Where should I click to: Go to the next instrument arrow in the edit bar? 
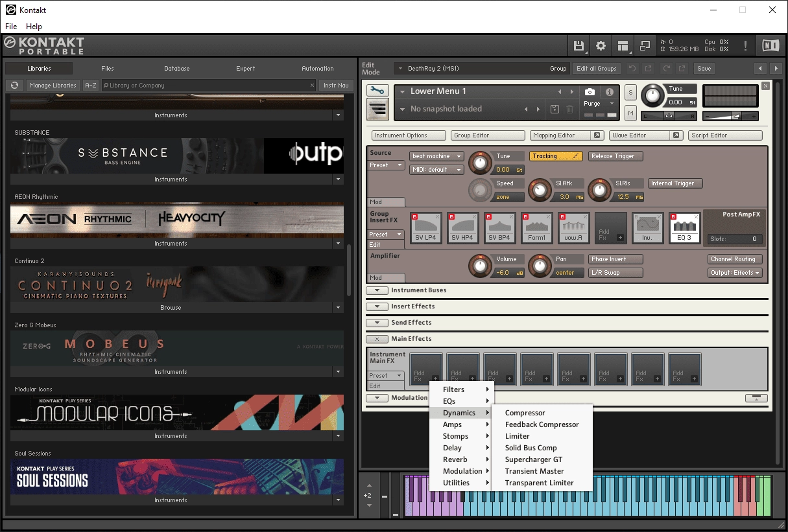coord(776,68)
